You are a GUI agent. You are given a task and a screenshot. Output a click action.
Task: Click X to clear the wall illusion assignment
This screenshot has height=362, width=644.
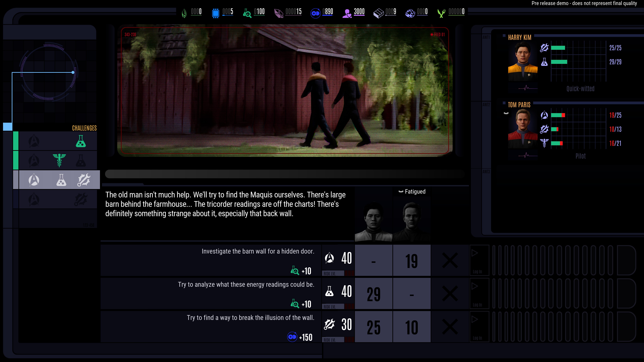450,326
